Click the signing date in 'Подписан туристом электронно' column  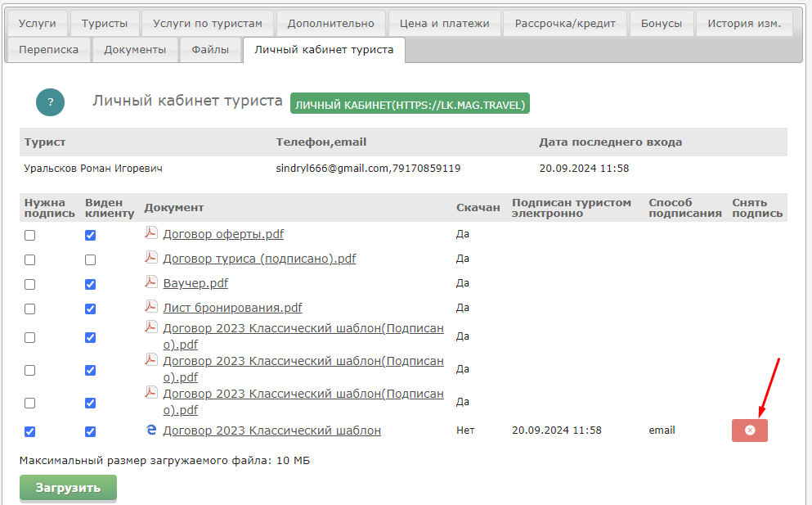tap(557, 431)
